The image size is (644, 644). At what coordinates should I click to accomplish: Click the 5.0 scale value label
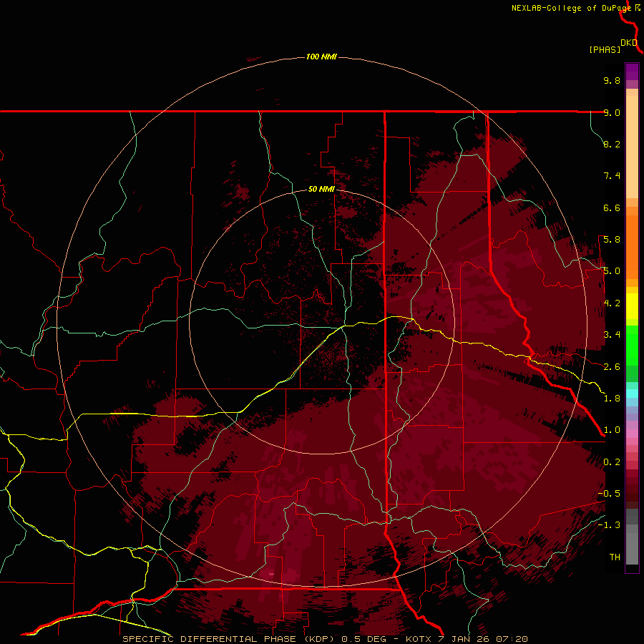[612, 271]
